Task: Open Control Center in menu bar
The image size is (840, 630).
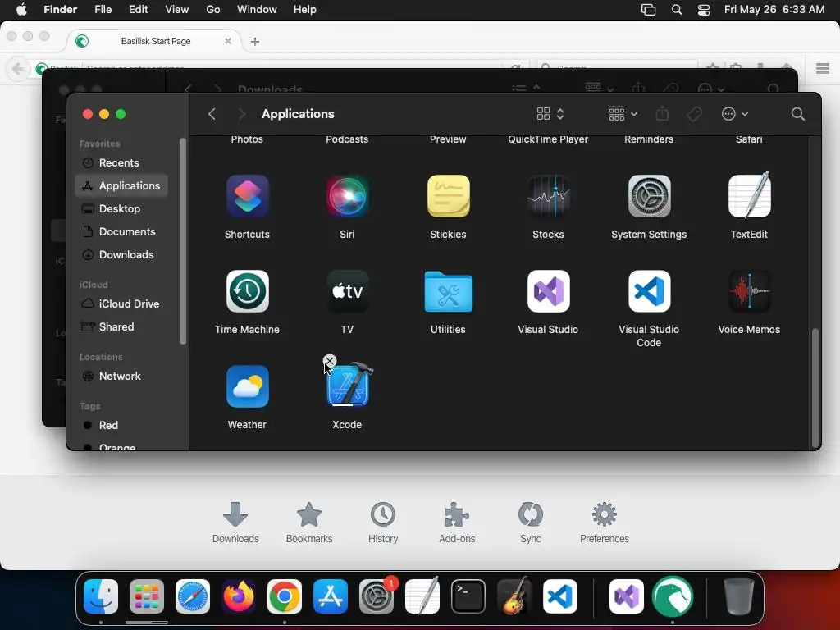Action: click(704, 10)
